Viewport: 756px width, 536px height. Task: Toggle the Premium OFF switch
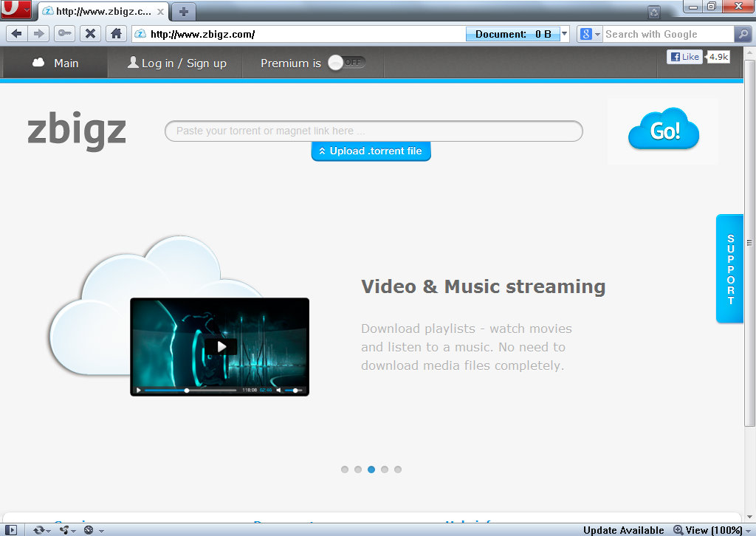(347, 63)
